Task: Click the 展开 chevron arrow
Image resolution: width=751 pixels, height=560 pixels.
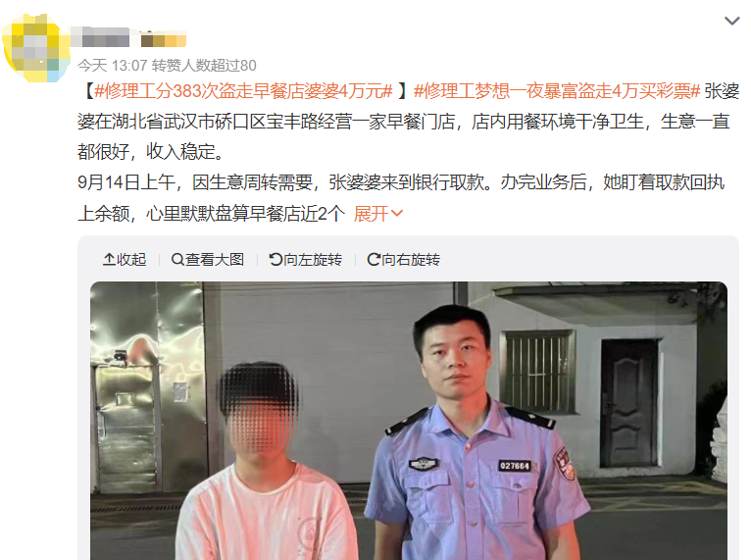Action: click(x=397, y=213)
